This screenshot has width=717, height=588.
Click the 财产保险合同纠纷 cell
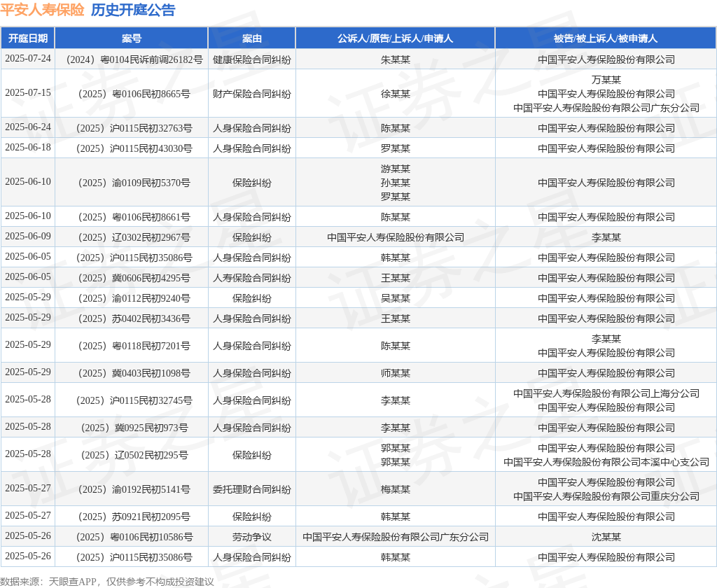coord(252,94)
